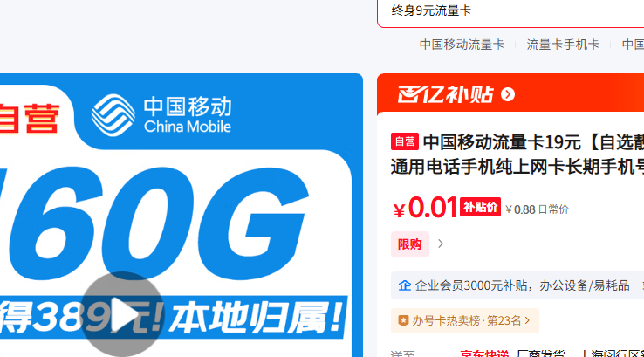The image size is (644, 357).
Task: Click the 限购 label
Action: [410, 244]
